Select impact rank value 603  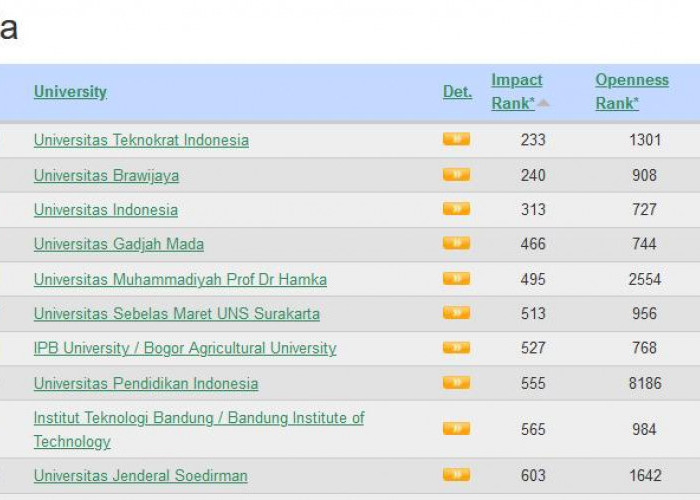tap(533, 475)
